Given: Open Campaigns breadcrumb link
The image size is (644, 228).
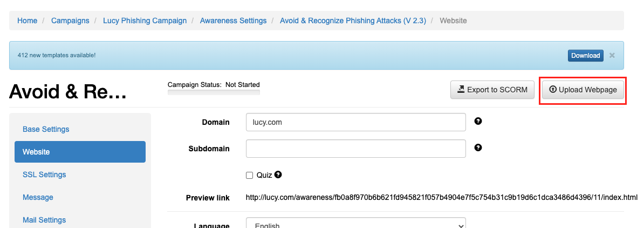Looking at the screenshot, I should tap(70, 21).
